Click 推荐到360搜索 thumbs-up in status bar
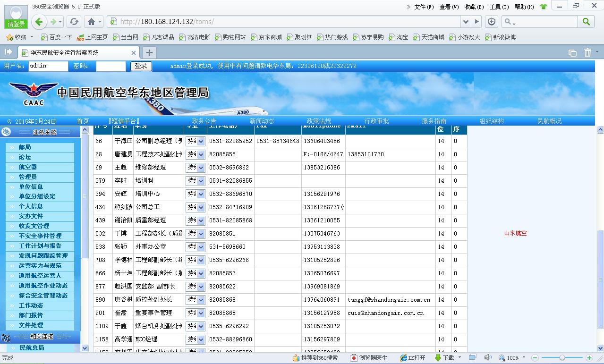 pos(315,358)
